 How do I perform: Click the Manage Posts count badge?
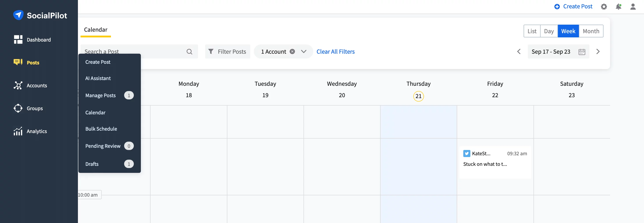[129, 95]
